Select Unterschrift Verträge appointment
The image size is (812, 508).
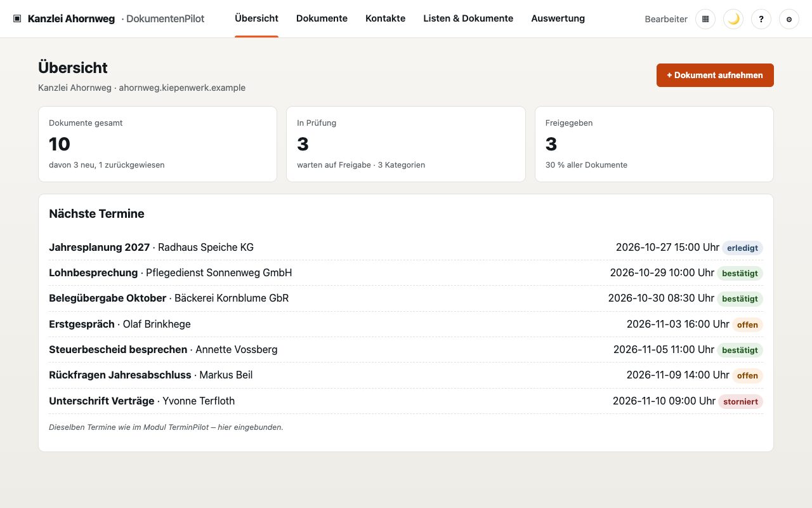(x=406, y=401)
